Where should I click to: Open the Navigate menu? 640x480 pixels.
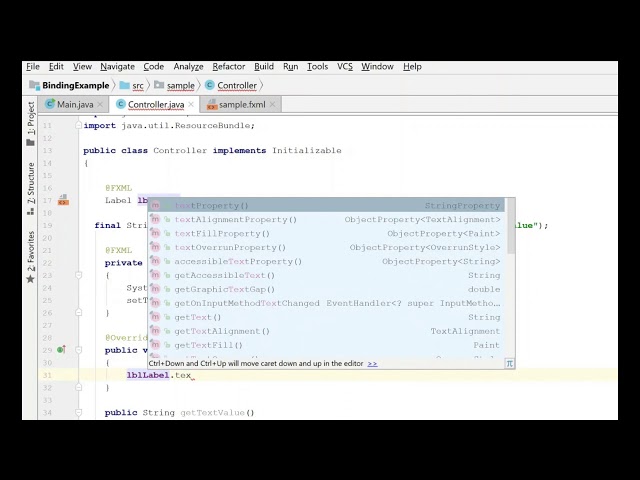(x=117, y=67)
